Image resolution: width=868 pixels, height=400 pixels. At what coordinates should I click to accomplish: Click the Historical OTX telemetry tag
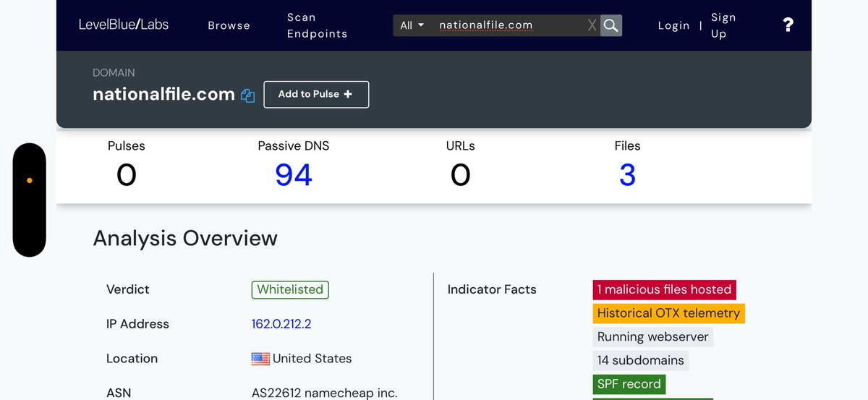click(668, 313)
